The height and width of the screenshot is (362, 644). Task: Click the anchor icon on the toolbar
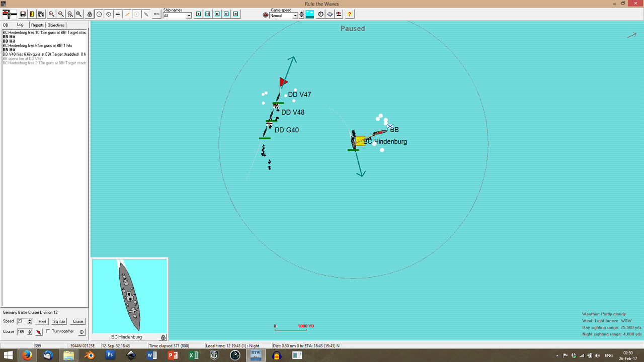click(x=89, y=14)
